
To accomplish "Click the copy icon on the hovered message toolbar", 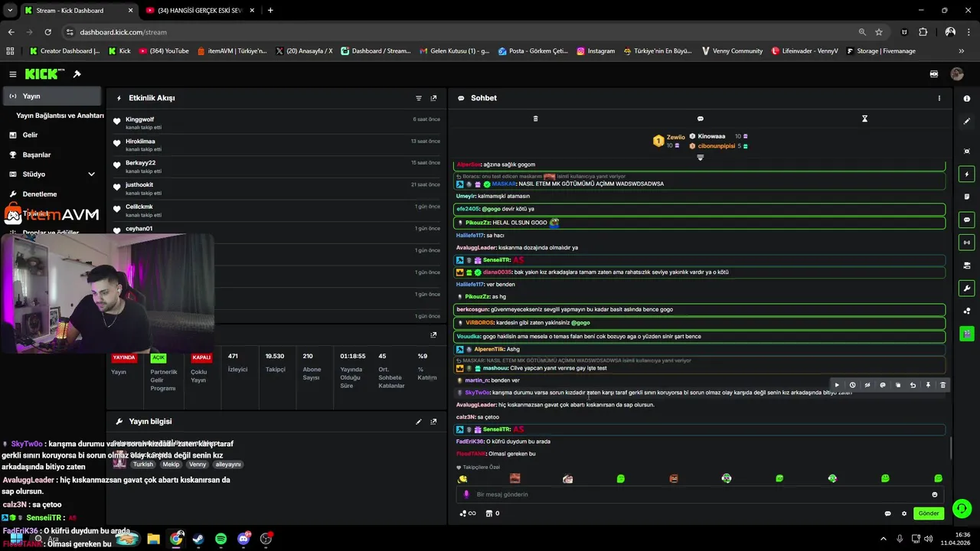I will click(x=898, y=385).
